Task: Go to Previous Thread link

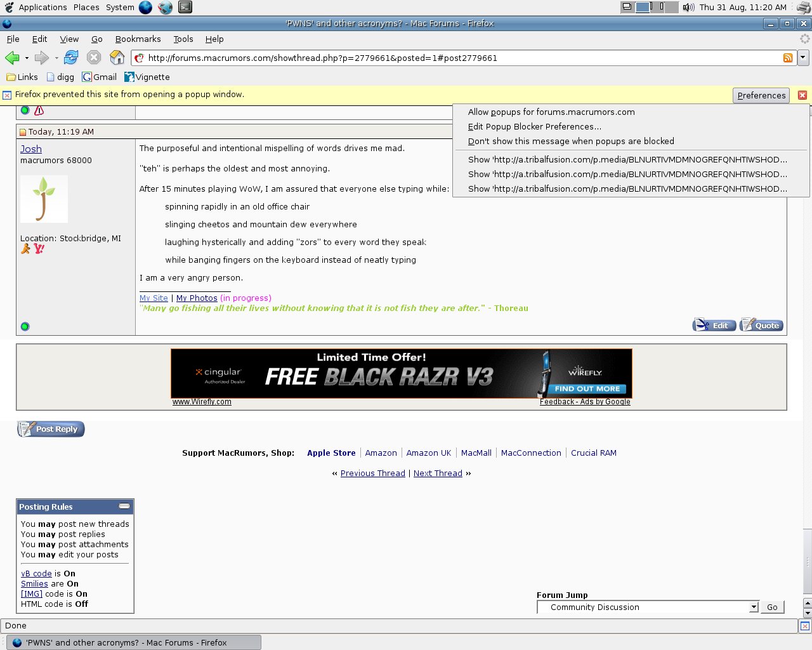Action: click(373, 473)
